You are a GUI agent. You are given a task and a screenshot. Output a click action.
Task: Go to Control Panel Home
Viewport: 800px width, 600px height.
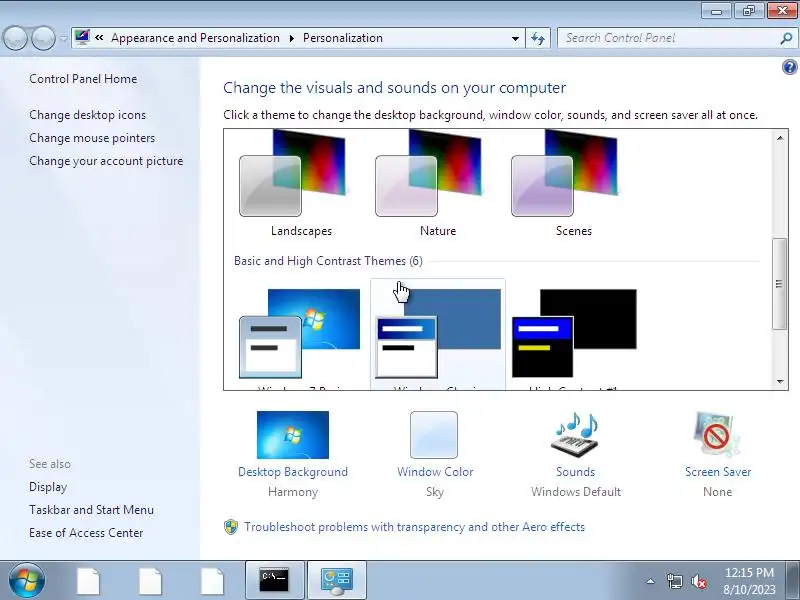point(83,79)
